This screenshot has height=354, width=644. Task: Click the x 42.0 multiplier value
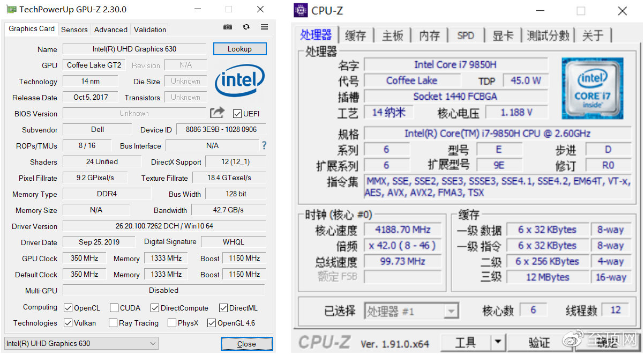click(404, 246)
